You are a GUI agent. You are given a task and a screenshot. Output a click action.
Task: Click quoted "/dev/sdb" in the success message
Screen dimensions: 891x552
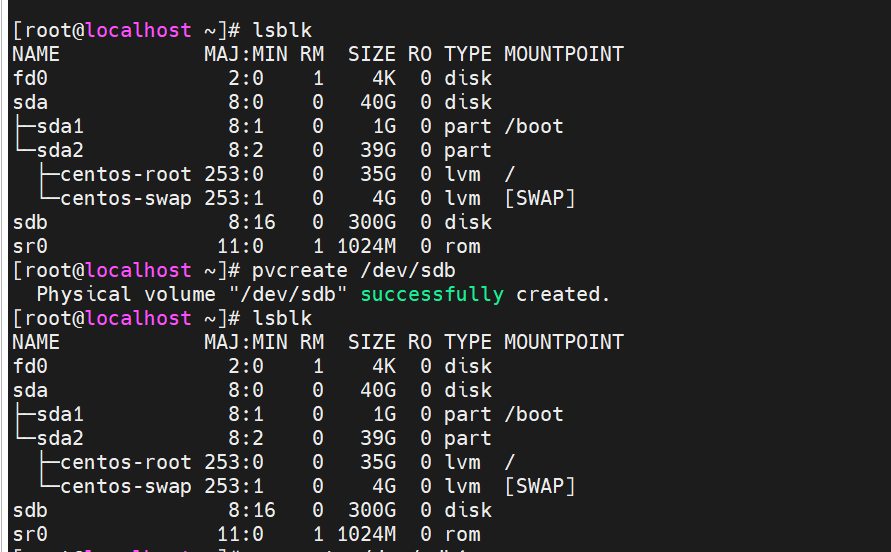tap(288, 294)
